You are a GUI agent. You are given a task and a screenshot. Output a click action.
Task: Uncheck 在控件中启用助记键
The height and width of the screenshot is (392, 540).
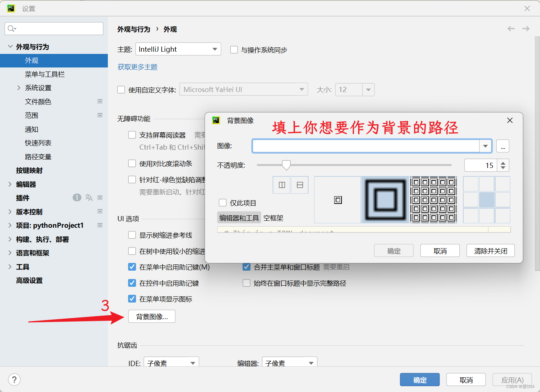(x=132, y=283)
